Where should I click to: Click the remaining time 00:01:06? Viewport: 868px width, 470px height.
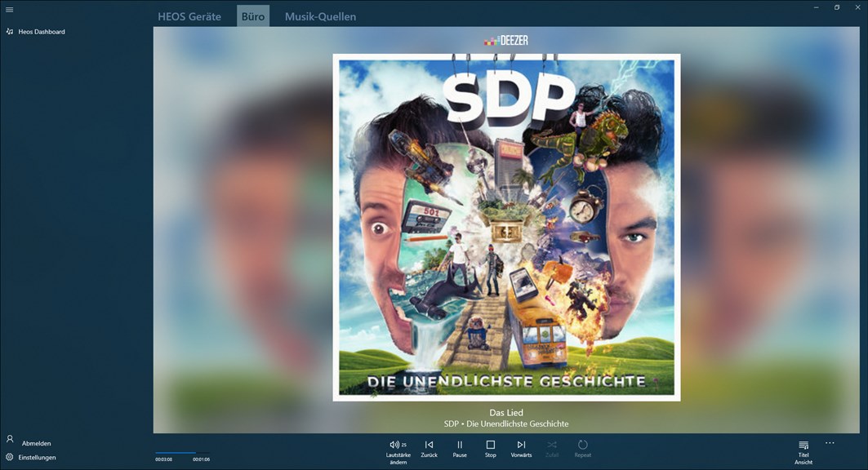click(x=201, y=459)
